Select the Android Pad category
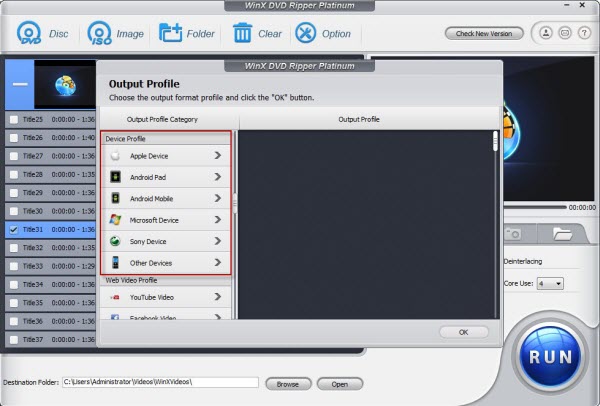This screenshot has width=600, height=406. 166,177
